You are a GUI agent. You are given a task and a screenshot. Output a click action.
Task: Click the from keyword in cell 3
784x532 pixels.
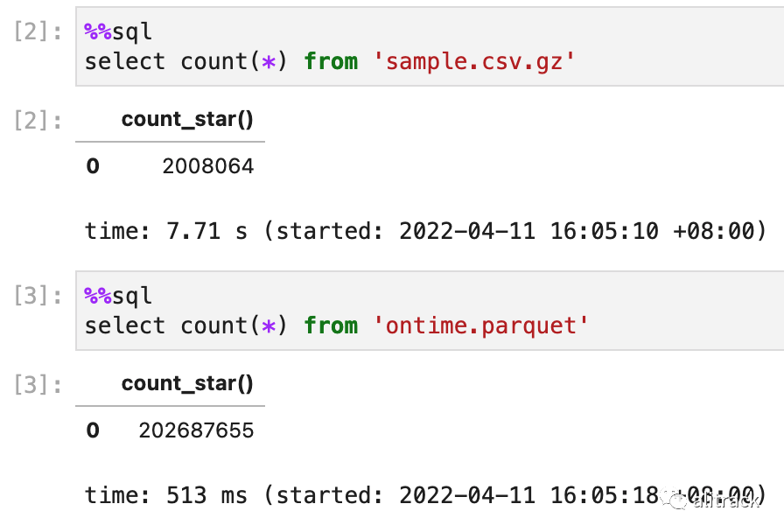(x=331, y=326)
